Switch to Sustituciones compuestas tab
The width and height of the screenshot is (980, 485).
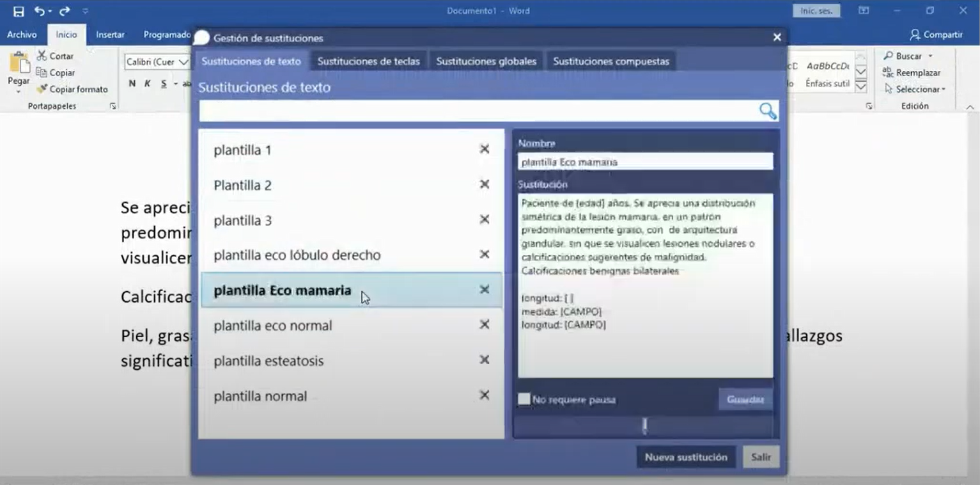[x=611, y=61]
